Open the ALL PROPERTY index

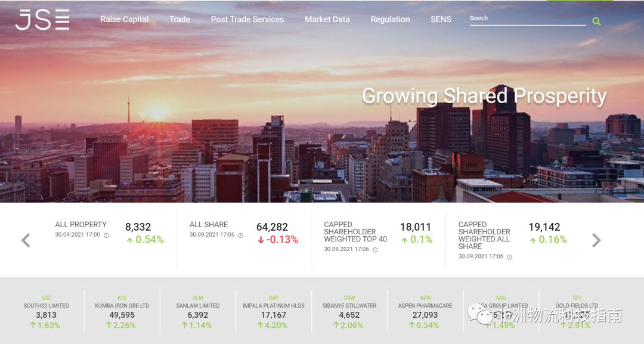tap(81, 225)
